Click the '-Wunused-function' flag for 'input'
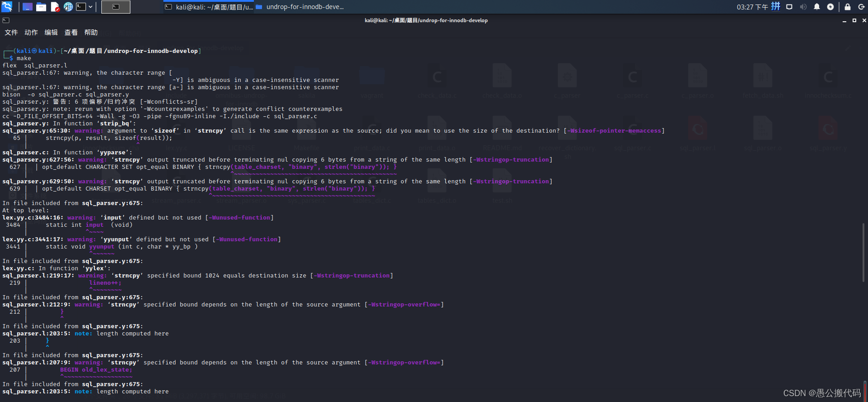The width and height of the screenshot is (868, 402). click(239, 218)
